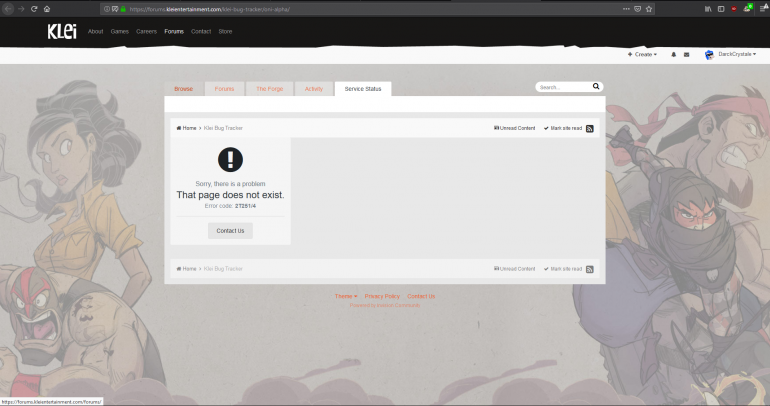
Task: Click the Contact Us button
Action: (230, 231)
